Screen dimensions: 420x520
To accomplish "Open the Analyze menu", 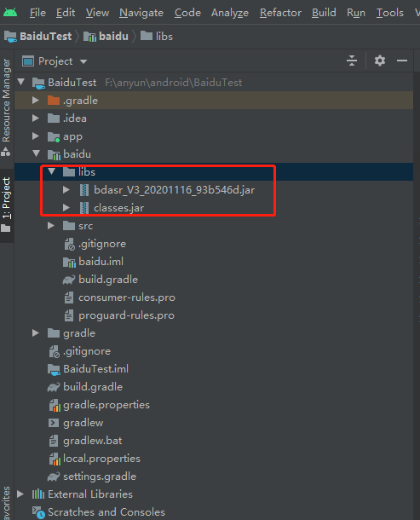I will point(230,13).
